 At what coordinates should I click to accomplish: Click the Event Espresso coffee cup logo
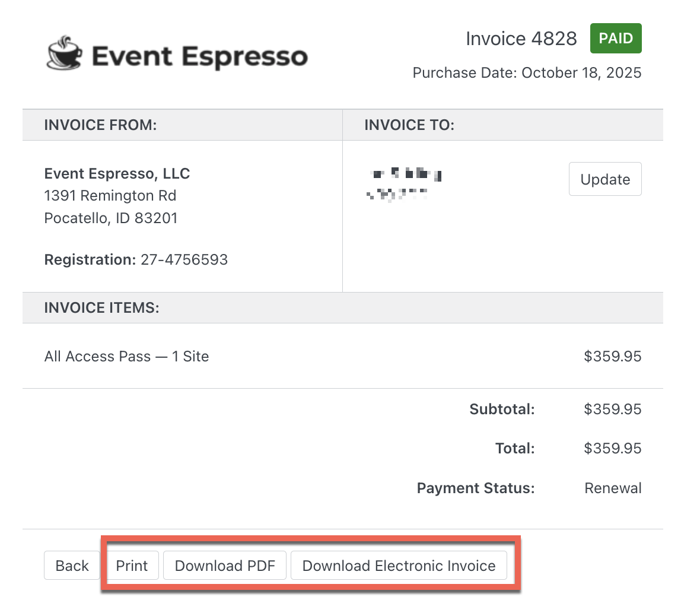coord(64,53)
